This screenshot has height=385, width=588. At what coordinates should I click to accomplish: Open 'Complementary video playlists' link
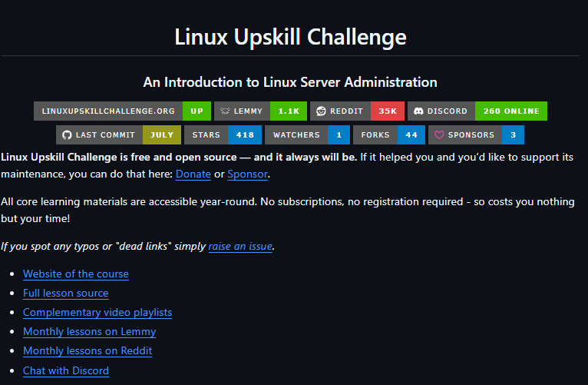click(x=97, y=312)
